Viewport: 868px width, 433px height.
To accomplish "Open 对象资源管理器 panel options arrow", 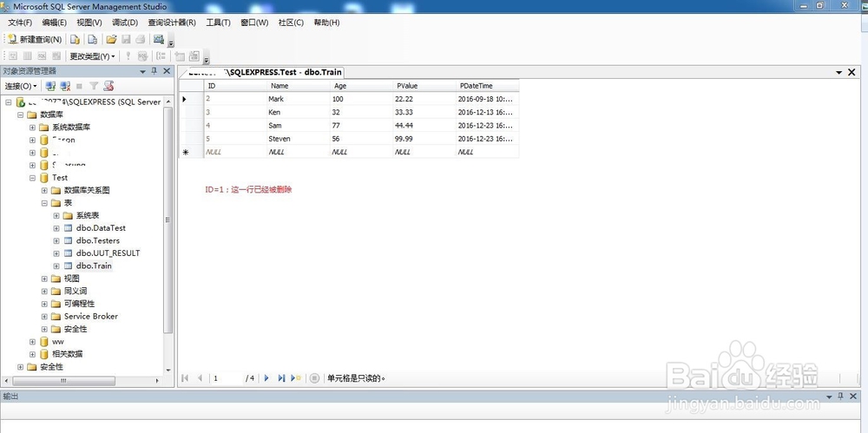I will tap(143, 71).
